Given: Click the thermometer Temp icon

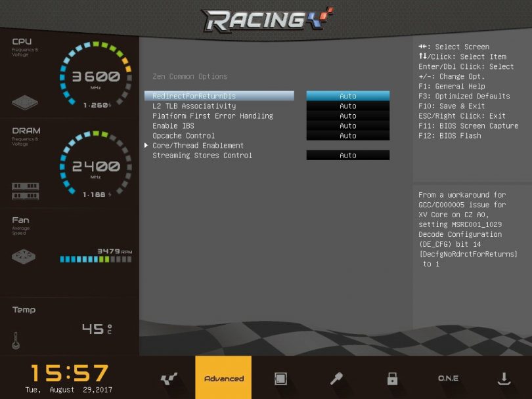Looking at the screenshot, I should point(16,340).
